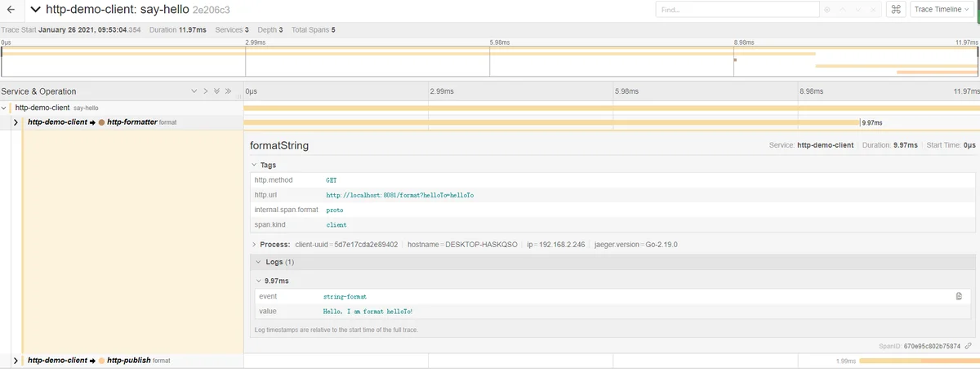Click the minimap overview at 5.98ms
This screenshot has width=980, height=372.
pos(489,61)
